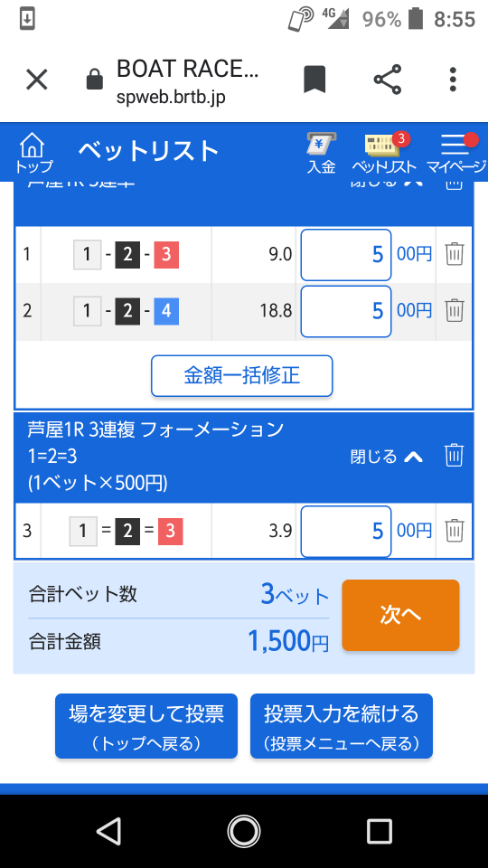
Task: Bookmark the page in browser bar
Action: point(314,80)
